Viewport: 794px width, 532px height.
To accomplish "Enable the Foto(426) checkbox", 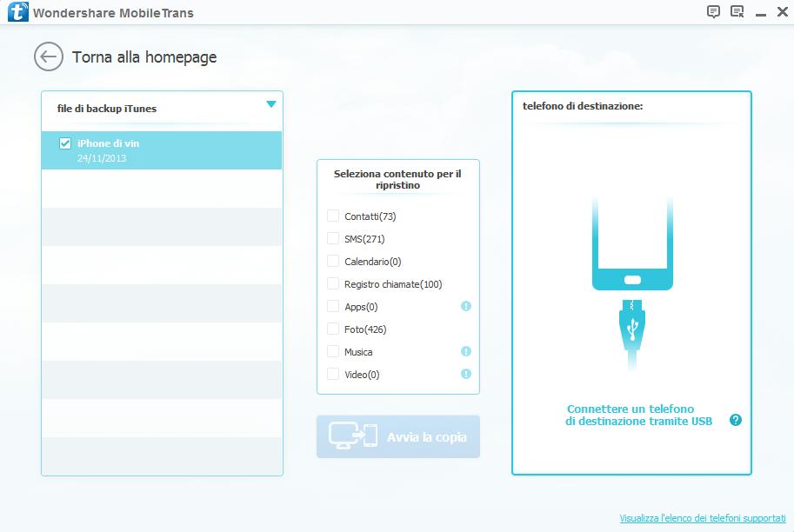I will (x=333, y=329).
